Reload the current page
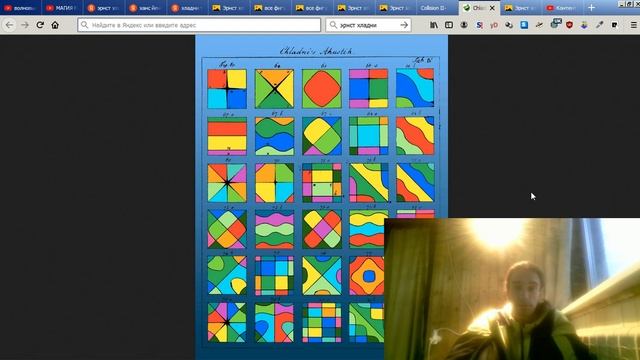 pos(40,25)
